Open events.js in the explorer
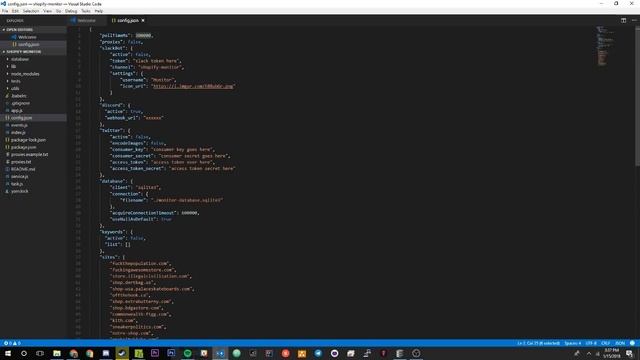Screen dimensions: 640x360 point(33,125)
